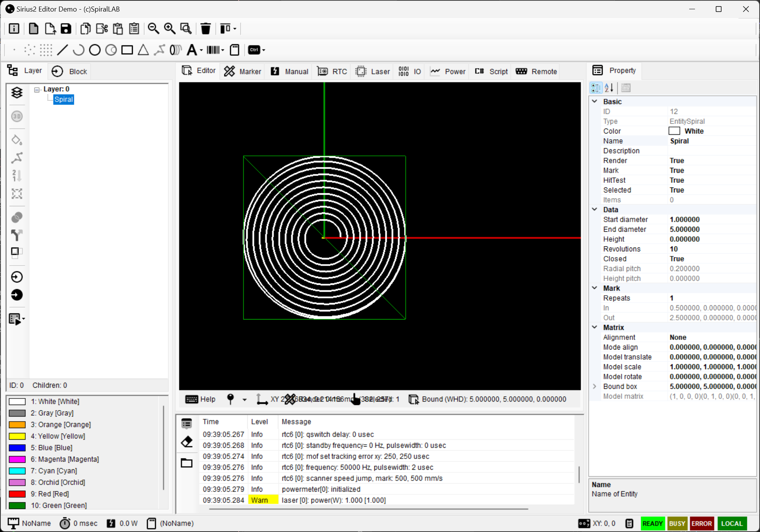Click the READY status button
760x532 pixels.
click(653, 524)
